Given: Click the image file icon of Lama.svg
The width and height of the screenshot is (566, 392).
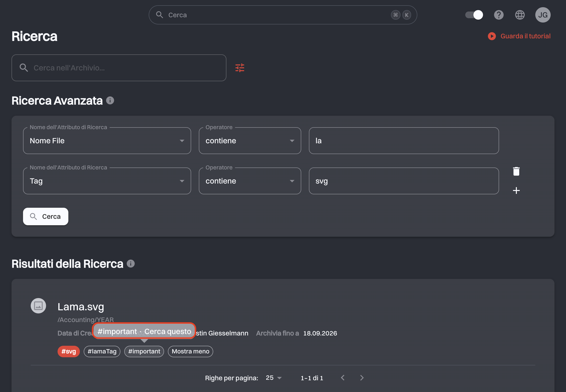Looking at the screenshot, I should (x=38, y=306).
